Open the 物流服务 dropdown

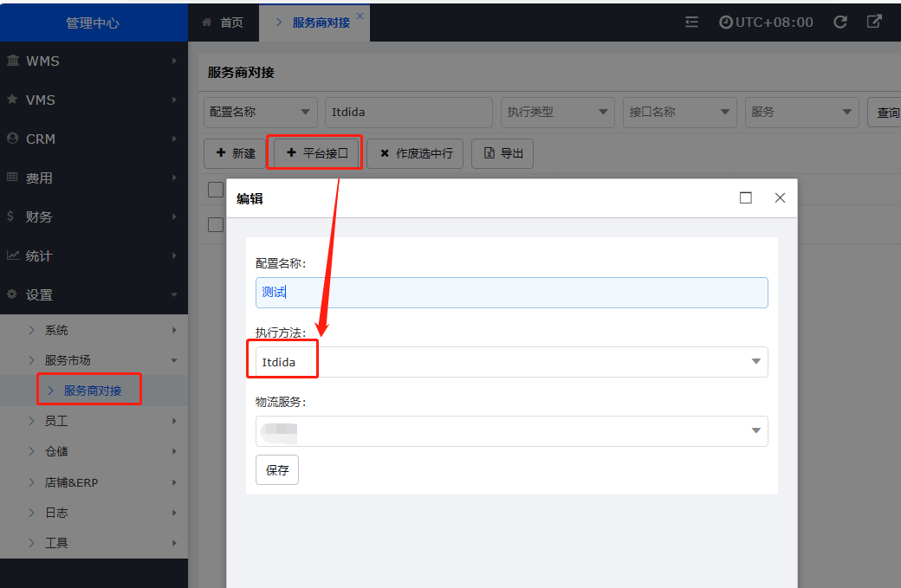(511, 430)
